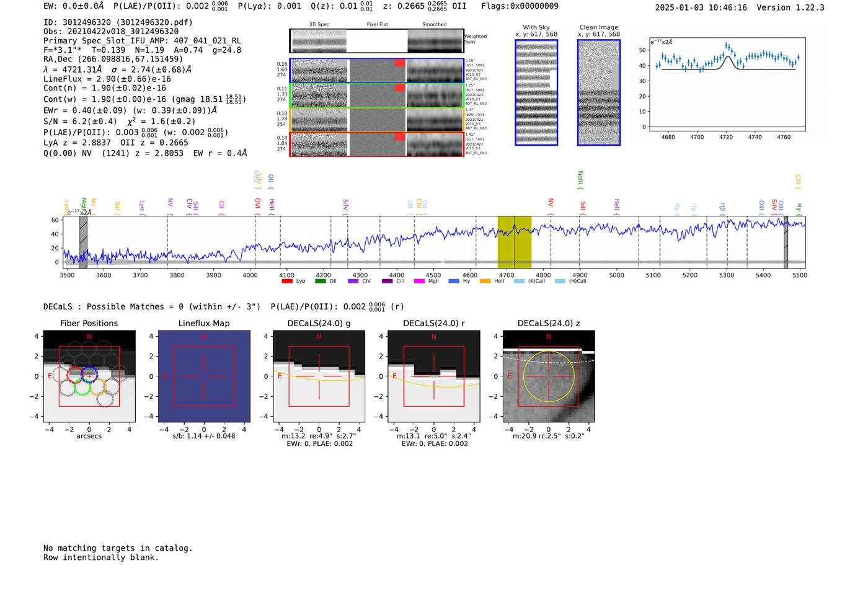
Task: Click the EWr = 0.40(±0.09) line
Action: 130,110
